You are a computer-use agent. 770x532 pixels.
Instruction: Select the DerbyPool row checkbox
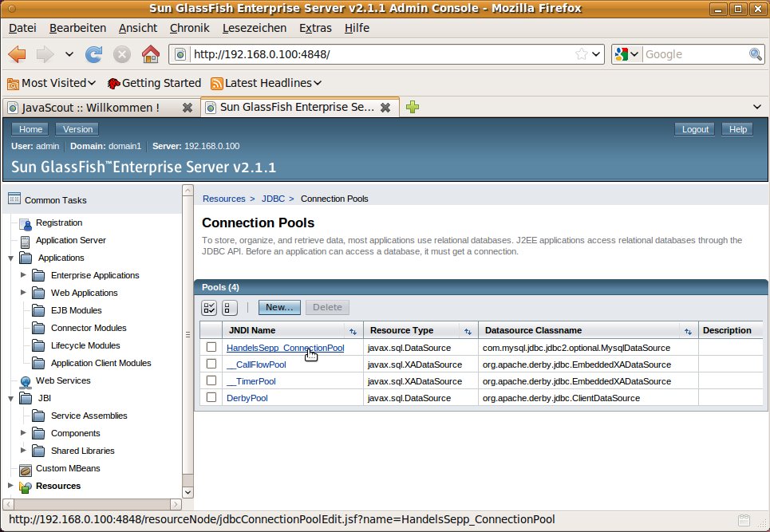click(x=211, y=398)
